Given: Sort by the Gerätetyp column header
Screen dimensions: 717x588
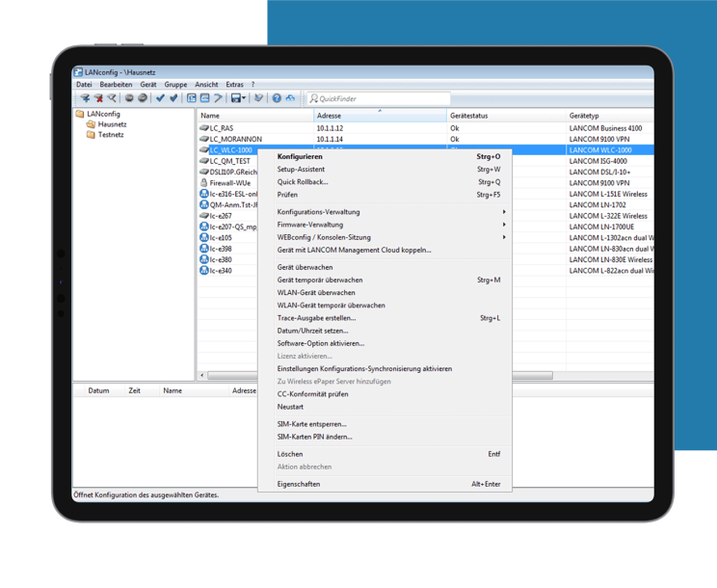Looking at the screenshot, I should point(609,116).
